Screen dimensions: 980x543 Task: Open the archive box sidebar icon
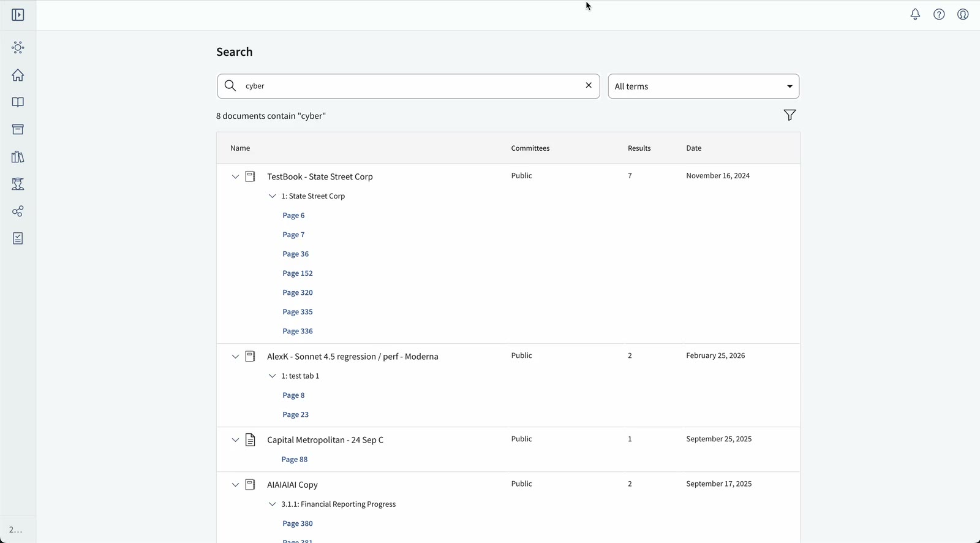pyautogui.click(x=18, y=129)
